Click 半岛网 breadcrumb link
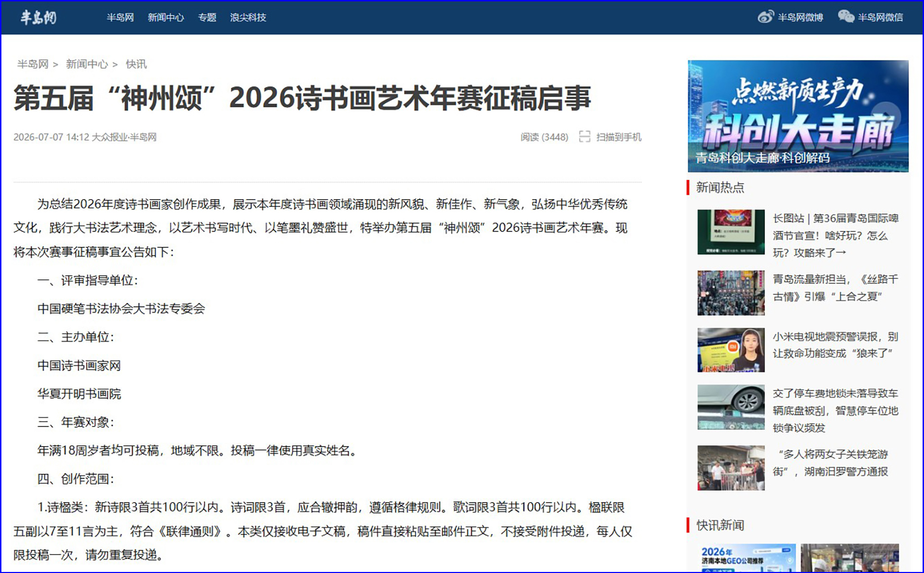 [32, 64]
